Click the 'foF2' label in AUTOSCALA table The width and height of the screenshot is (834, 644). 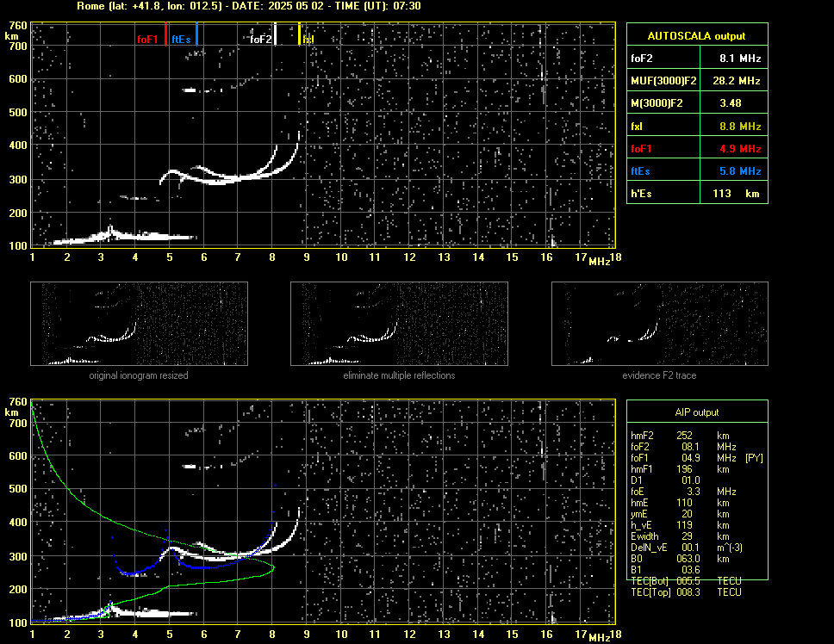pyautogui.click(x=642, y=59)
